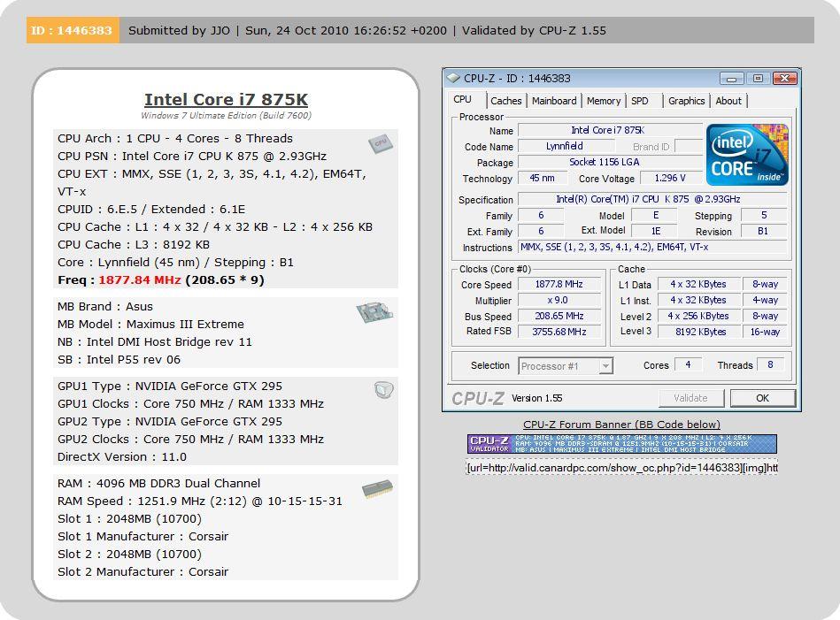Click the Threads count value 8
Viewport: 840px width, 620px height.
pyautogui.click(x=770, y=364)
